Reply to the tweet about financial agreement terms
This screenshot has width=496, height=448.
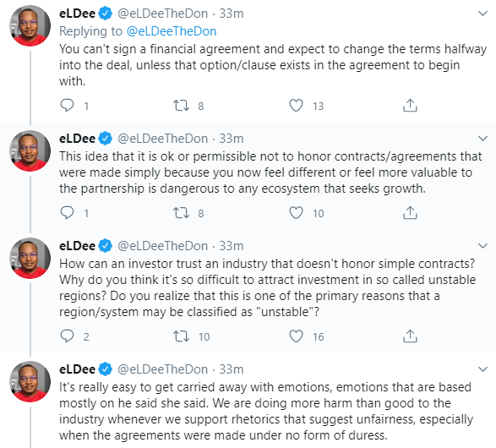(x=67, y=106)
